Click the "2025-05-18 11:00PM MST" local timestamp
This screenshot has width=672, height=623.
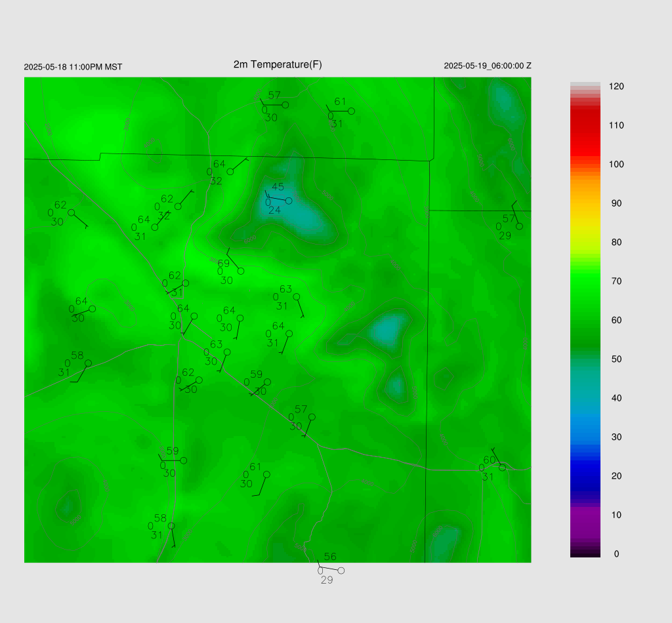pyautogui.click(x=73, y=67)
